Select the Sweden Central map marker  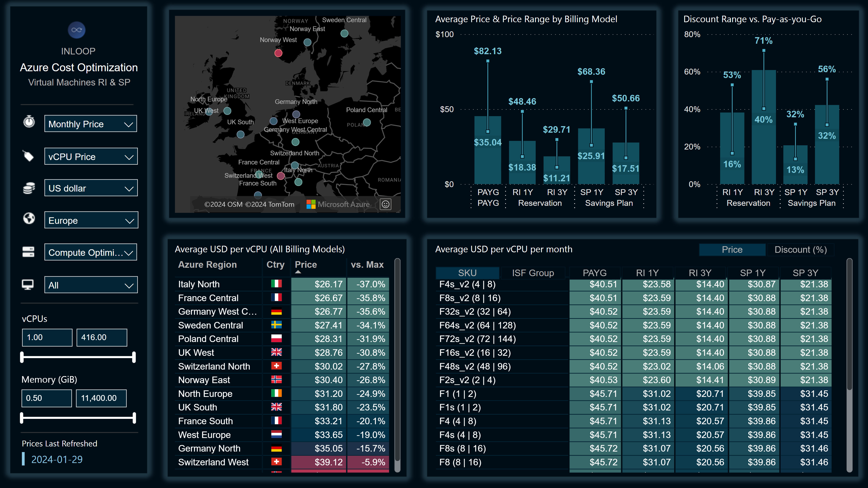point(344,33)
